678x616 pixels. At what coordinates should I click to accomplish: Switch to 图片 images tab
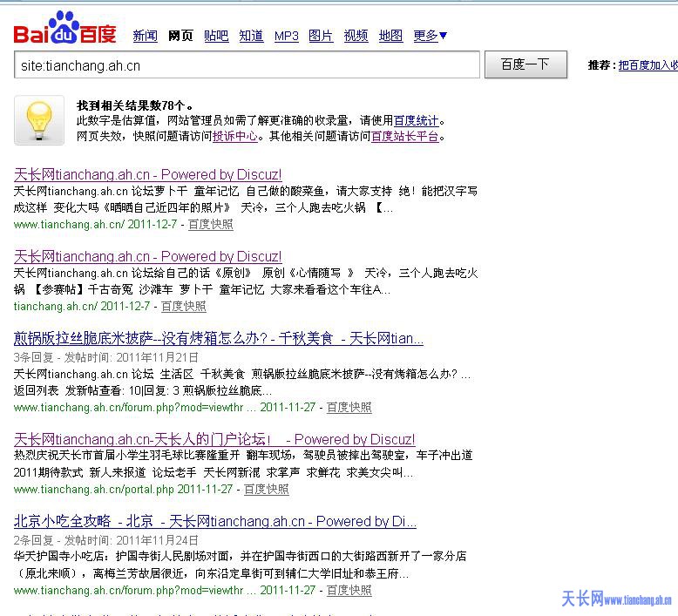point(321,36)
